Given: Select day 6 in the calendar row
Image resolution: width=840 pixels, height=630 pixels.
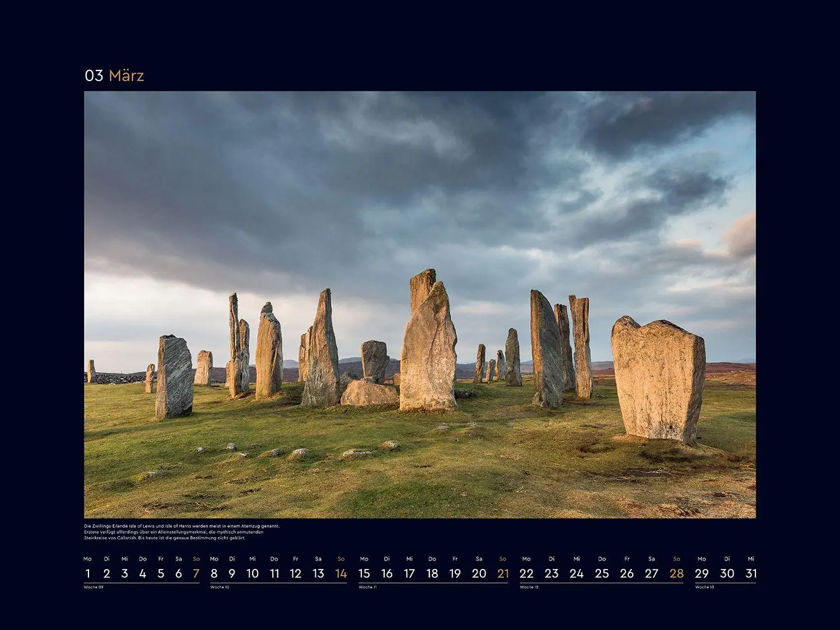Looking at the screenshot, I should (179, 573).
